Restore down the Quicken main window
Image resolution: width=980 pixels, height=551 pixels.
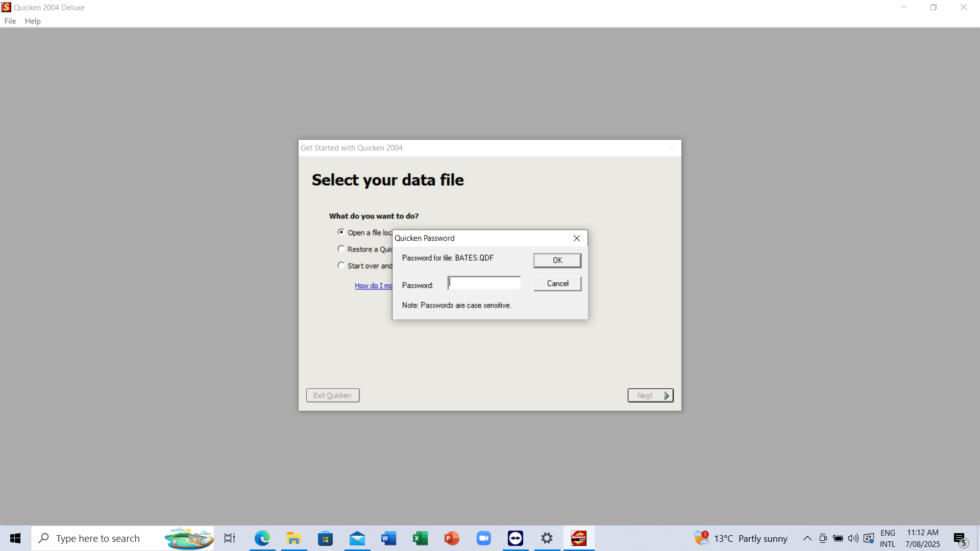(934, 7)
